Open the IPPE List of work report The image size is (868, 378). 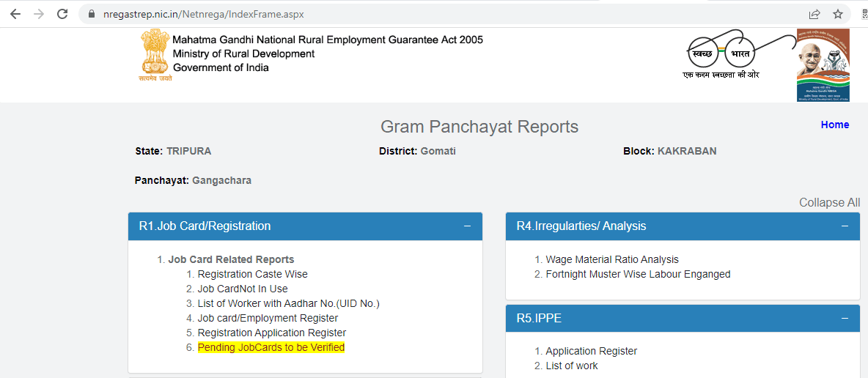tap(572, 366)
